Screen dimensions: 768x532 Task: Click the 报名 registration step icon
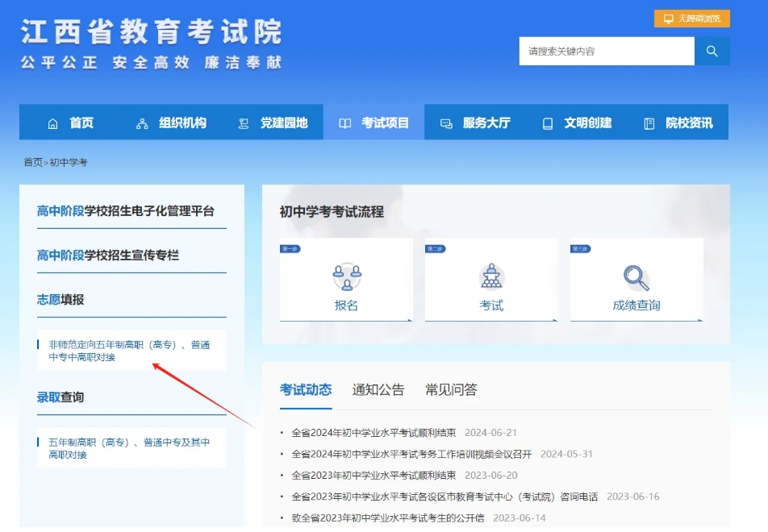pyautogui.click(x=346, y=275)
